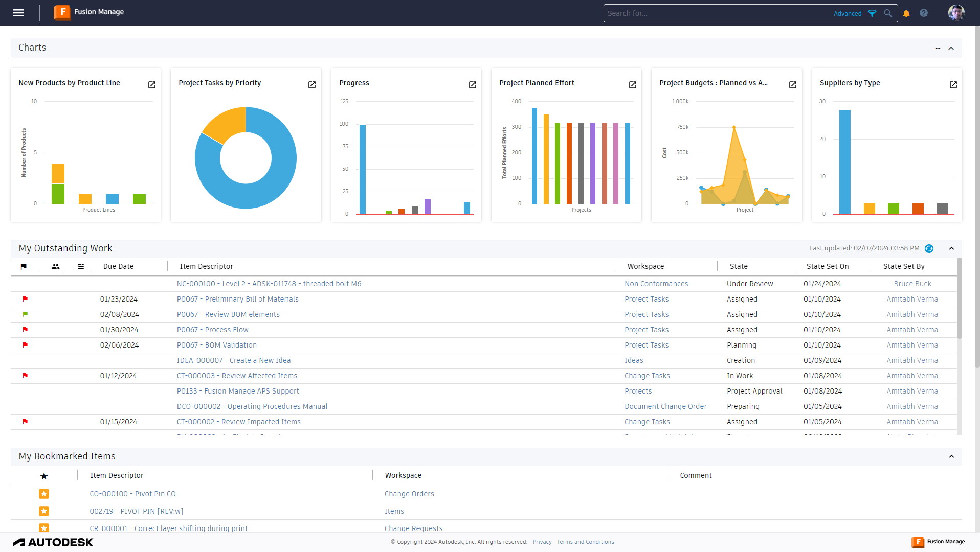This screenshot has height=552, width=980.
Task: Click the flag column header icon
Action: (24, 266)
